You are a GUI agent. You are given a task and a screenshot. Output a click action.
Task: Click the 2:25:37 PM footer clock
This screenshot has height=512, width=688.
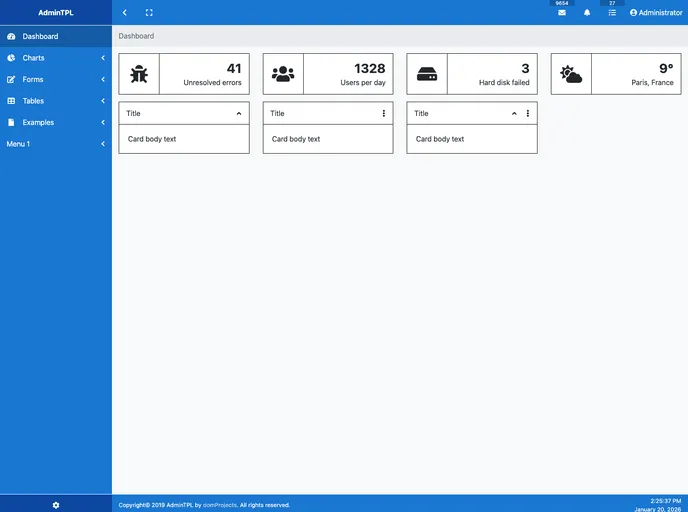(x=666, y=501)
